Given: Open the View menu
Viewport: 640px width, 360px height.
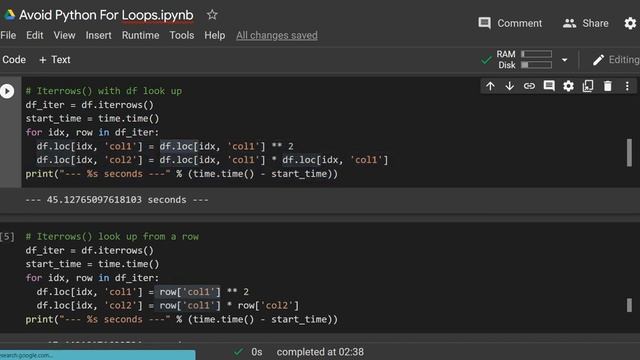Looking at the screenshot, I should point(64,36).
